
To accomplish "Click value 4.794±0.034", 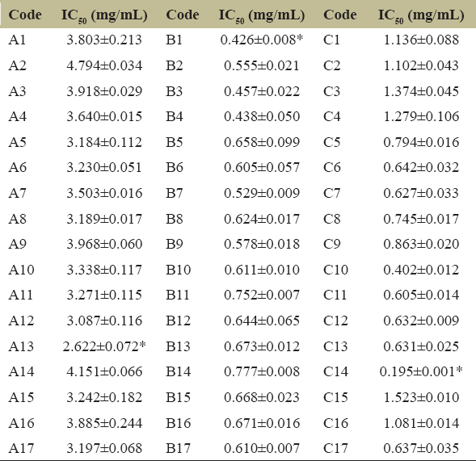I will (x=104, y=65).
